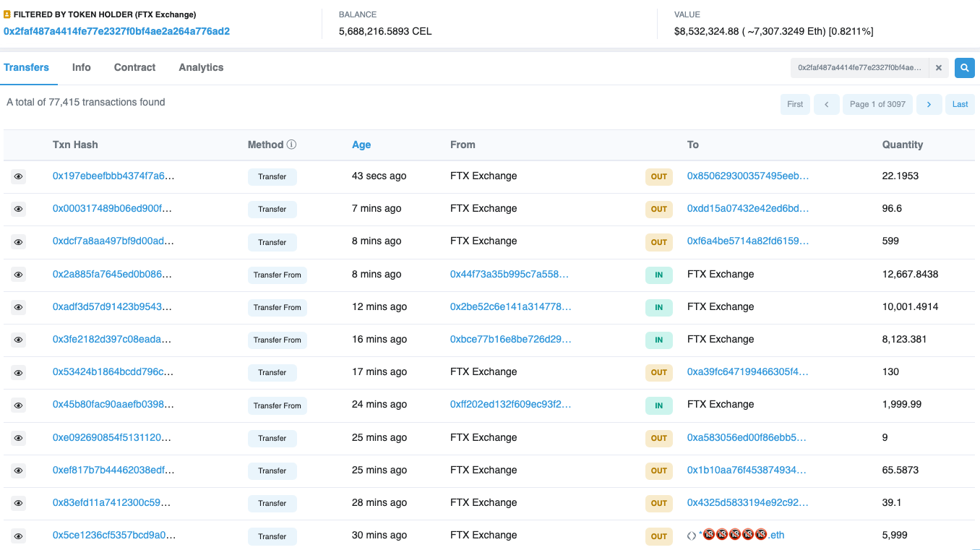Open transaction hash 0x197ebeefbbb4374f7a6

pyautogui.click(x=113, y=176)
